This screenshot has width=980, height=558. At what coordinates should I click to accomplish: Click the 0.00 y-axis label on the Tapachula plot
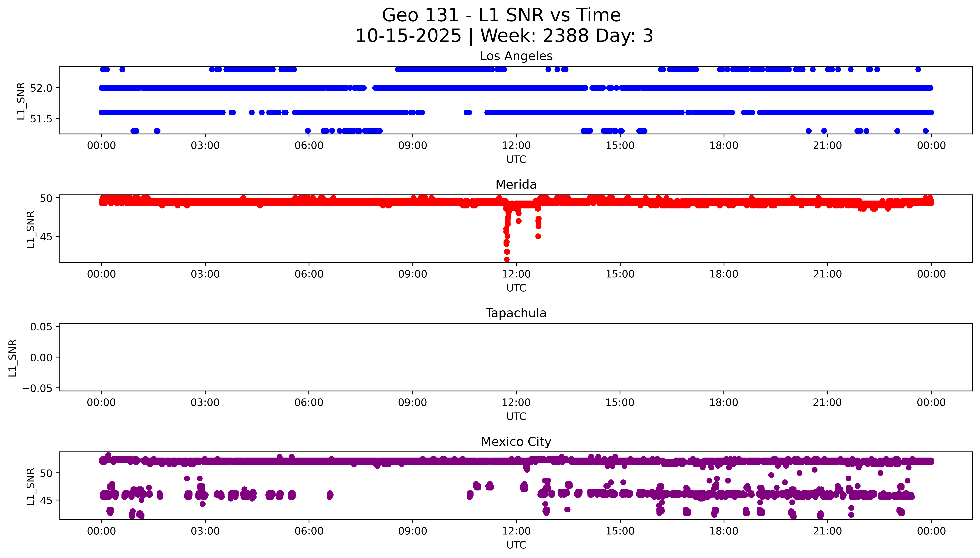click(41, 358)
